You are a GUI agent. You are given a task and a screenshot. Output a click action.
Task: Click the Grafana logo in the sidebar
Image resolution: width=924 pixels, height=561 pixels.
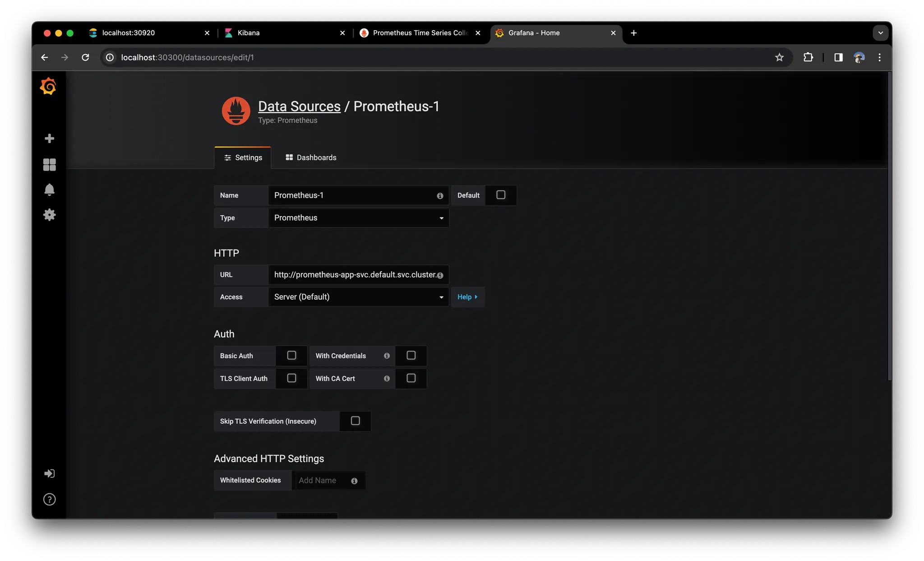click(x=48, y=86)
